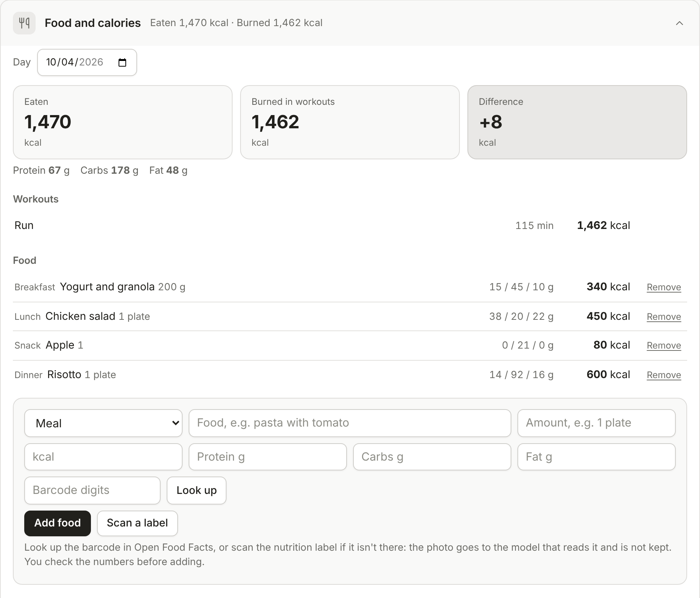Remove the Risotto dinner entry
Screen dimensions: 700x598
[664, 375]
